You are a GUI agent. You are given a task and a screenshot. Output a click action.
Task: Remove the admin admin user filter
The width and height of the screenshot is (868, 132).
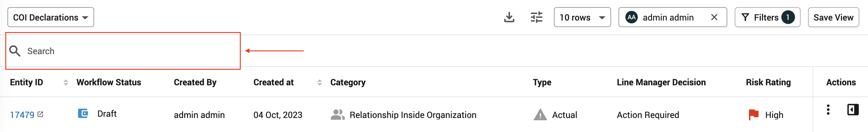click(x=714, y=17)
